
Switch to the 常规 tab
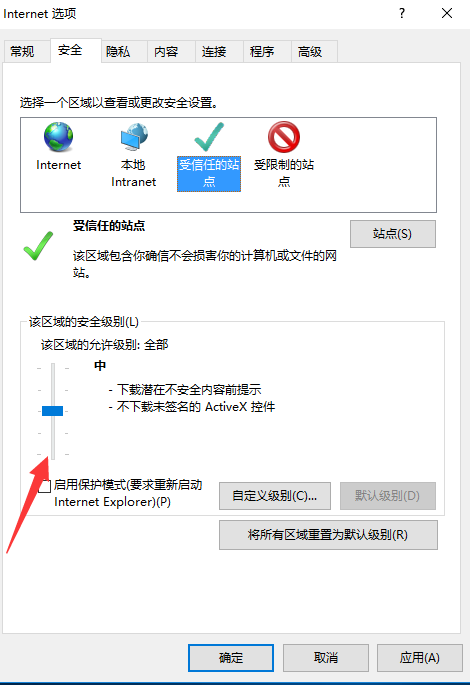tap(22, 52)
